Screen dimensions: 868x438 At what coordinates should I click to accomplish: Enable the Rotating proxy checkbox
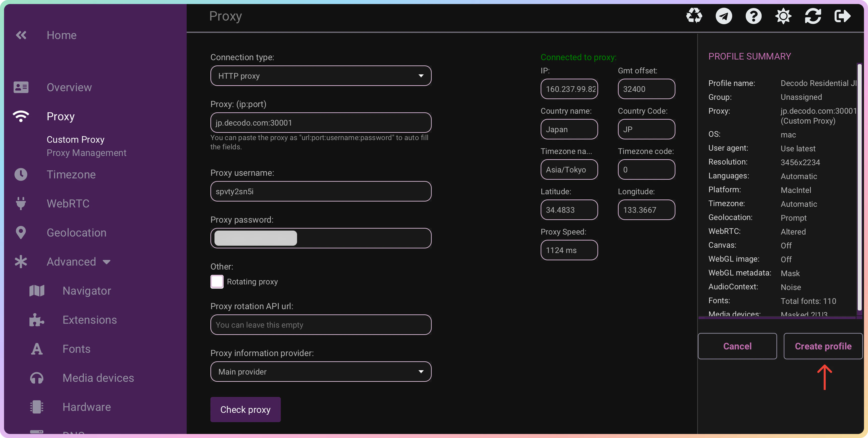tap(217, 282)
